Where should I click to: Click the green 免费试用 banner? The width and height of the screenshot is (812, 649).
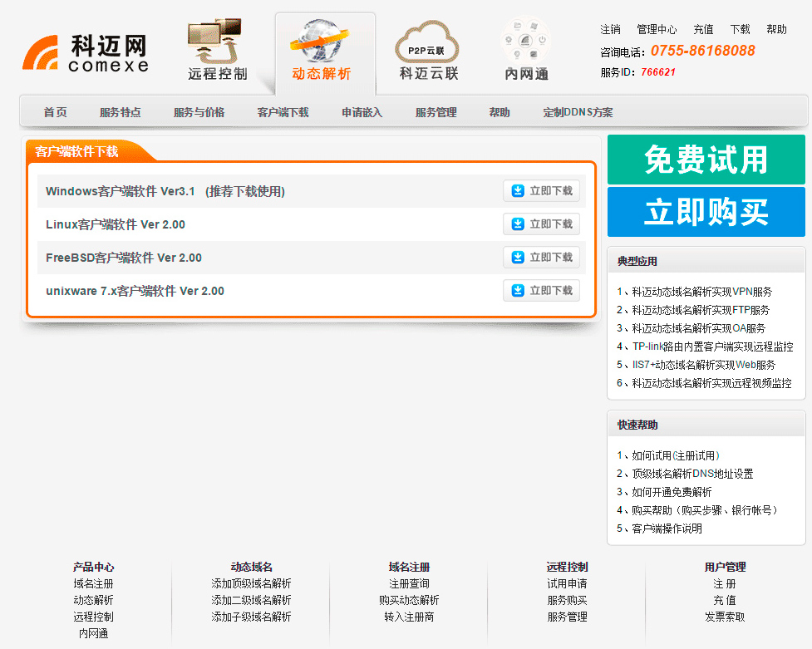706,160
